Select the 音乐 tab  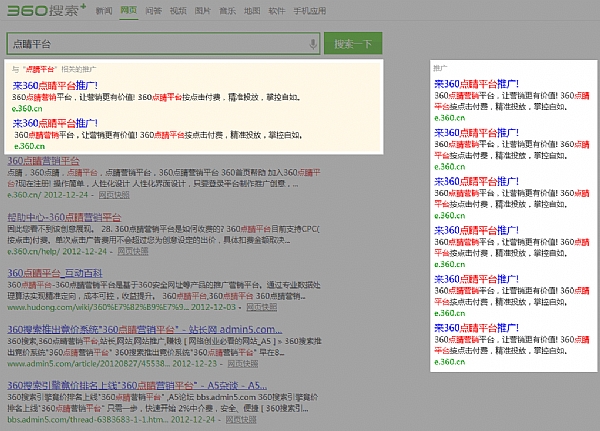point(227,12)
